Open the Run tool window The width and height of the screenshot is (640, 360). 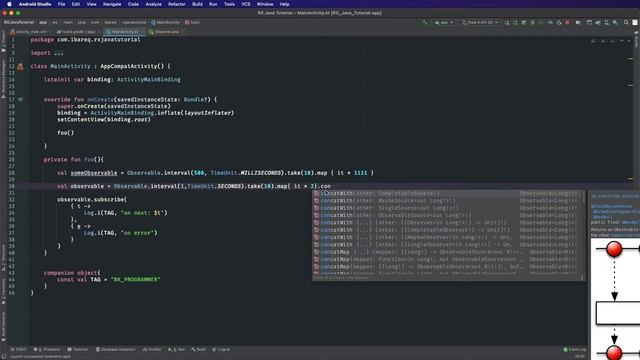177,349
